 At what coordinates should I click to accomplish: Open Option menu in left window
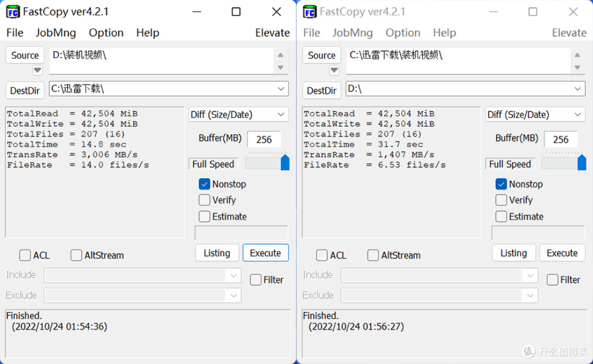pos(107,33)
